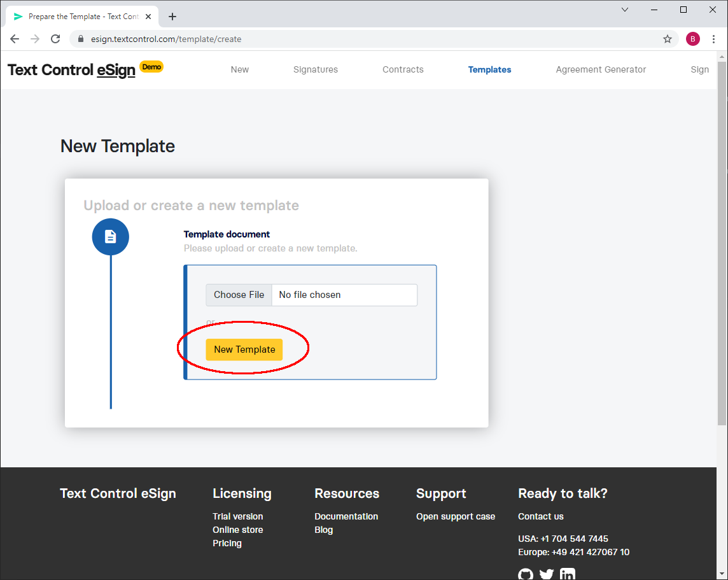Open the GitHub footer icon
Screen dimensions: 728x580
click(x=526, y=574)
